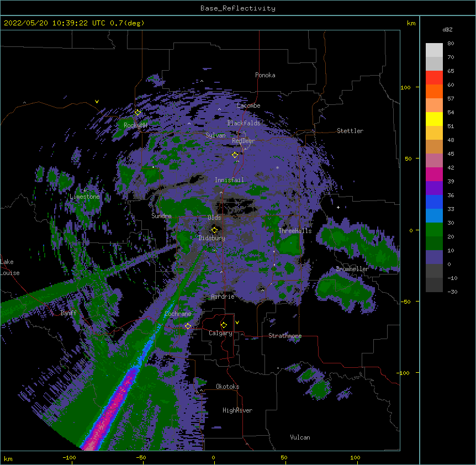Viewport: 476px width, 465px height.
Task: Click the -100 tick on the bottom axis
Action: tap(69, 458)
